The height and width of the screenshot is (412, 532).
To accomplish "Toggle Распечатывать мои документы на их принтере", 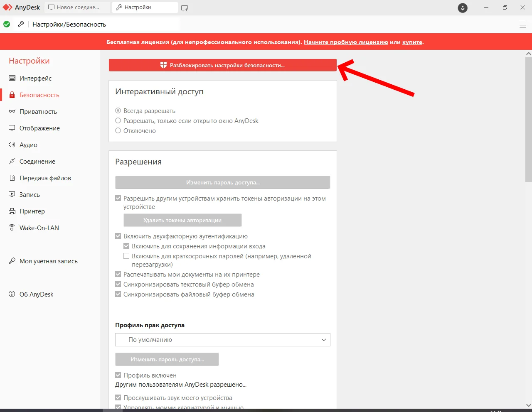I will pyautogui.click(x=118, y=275).
